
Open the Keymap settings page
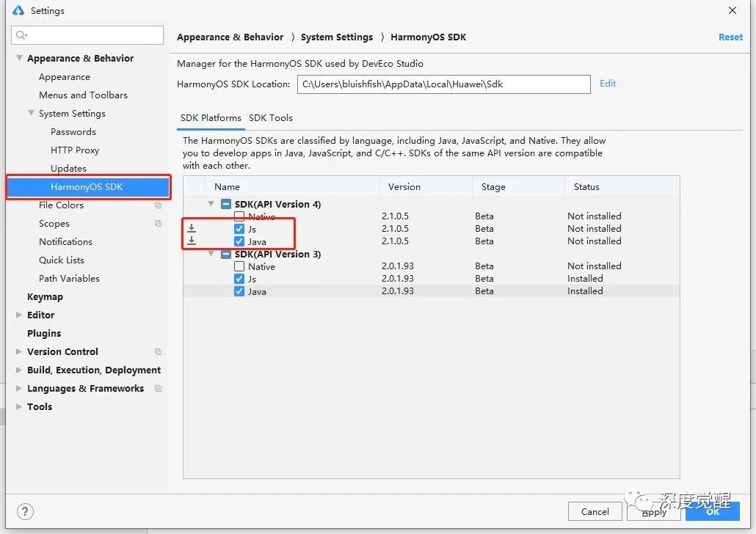pyautogui.click(x=45, y=296)
